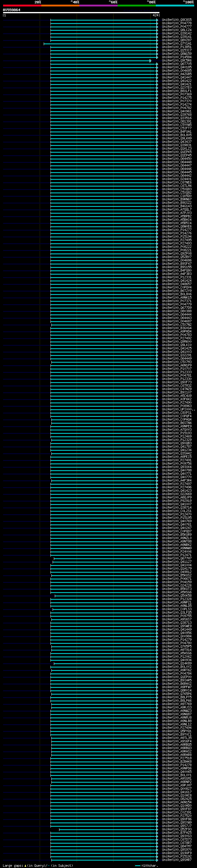This screenshot has width=197, height=868.
Task: Click the query end position 424
Action: tap(155, 15)
